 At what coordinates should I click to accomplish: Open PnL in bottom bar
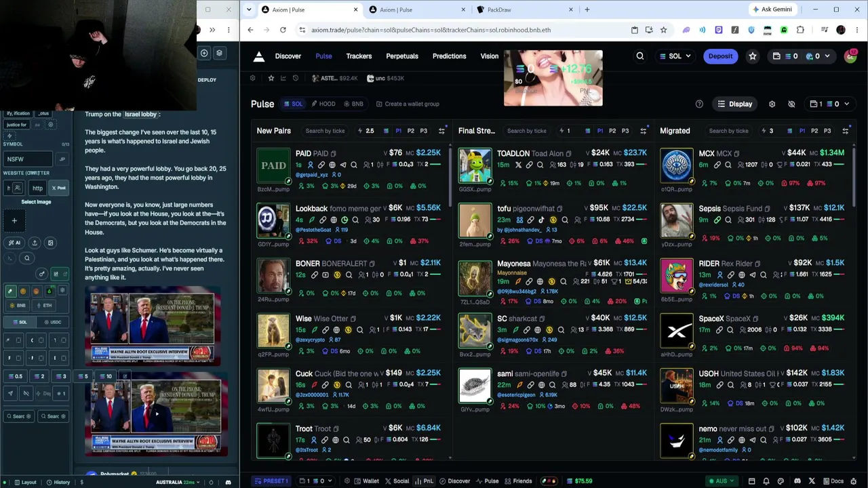pyautogui.click(x=425, y=481)
